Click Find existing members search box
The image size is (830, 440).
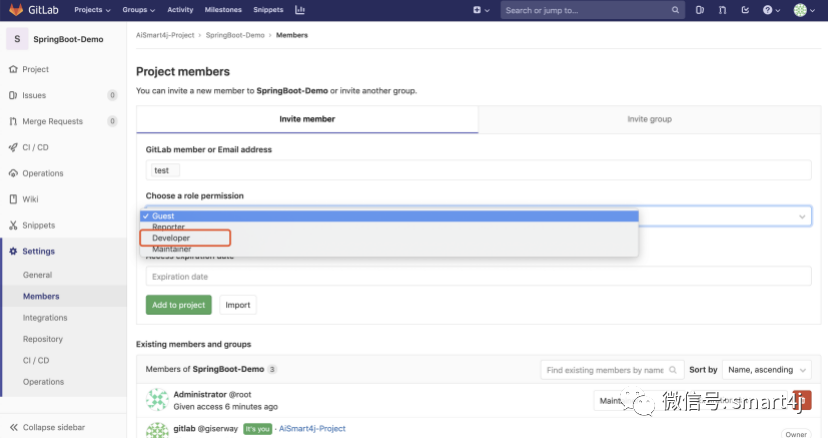[x=612, y=370]
